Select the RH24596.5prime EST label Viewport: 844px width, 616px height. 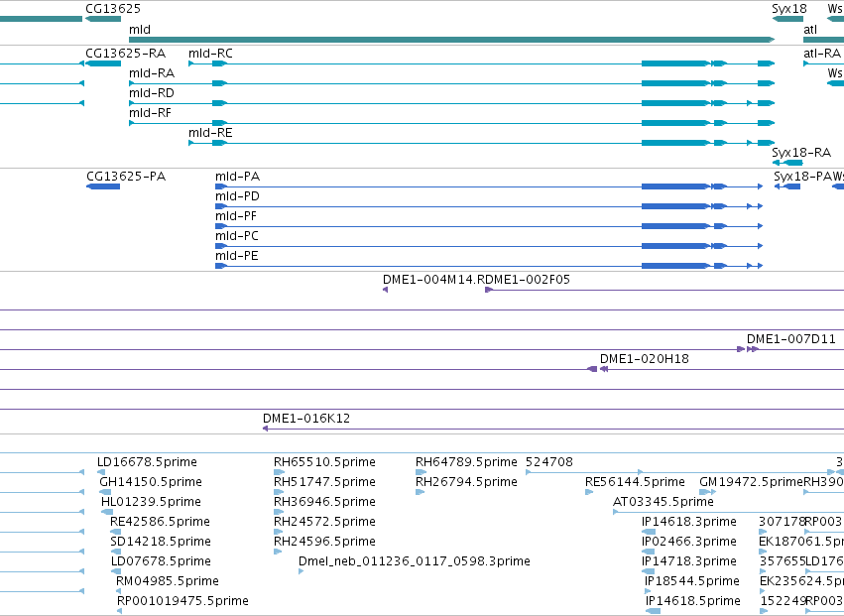tap(324, 542)
